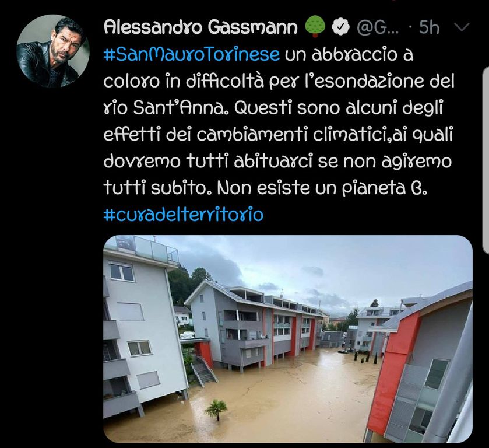Open the Alessandro Gassmann display name
The image size is (489, 448).
[201, 27]
